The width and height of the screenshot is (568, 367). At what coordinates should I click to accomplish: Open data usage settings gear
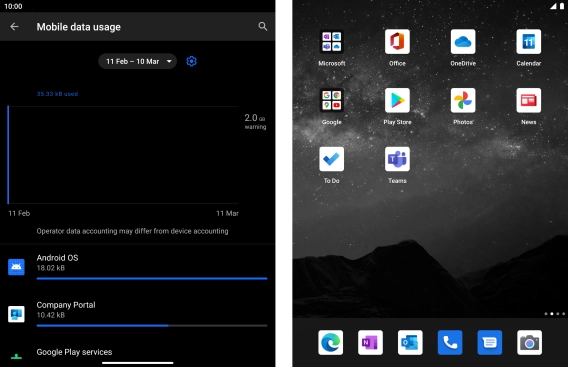[x=191, y=61]
